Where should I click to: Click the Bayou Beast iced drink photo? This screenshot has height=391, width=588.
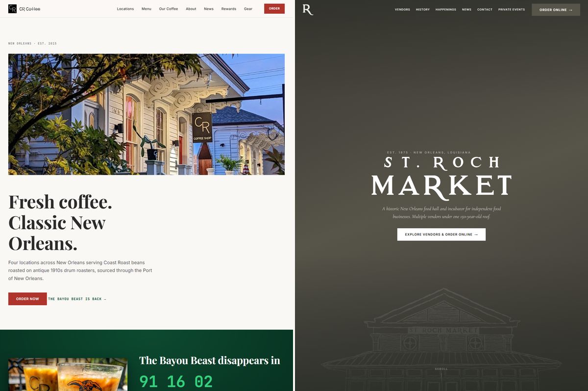[68, 374]
